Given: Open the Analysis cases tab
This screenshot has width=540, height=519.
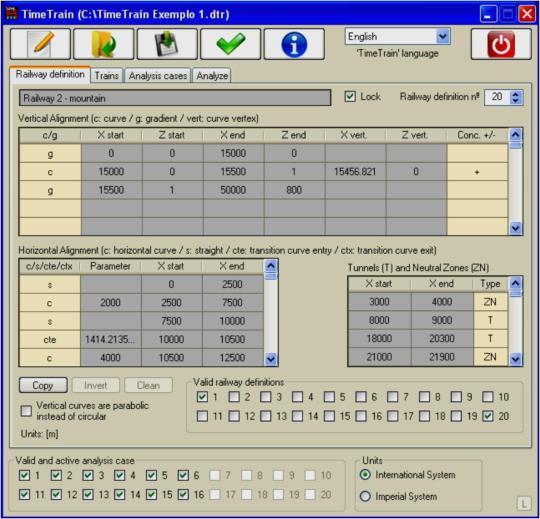Looking at the screenshot, I should coord(158,75).
